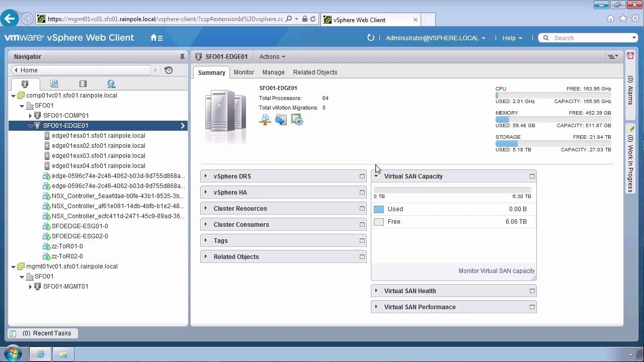Open browser home page icon
The width and height of the screenshot is (644, 362).
click(611, 19)
